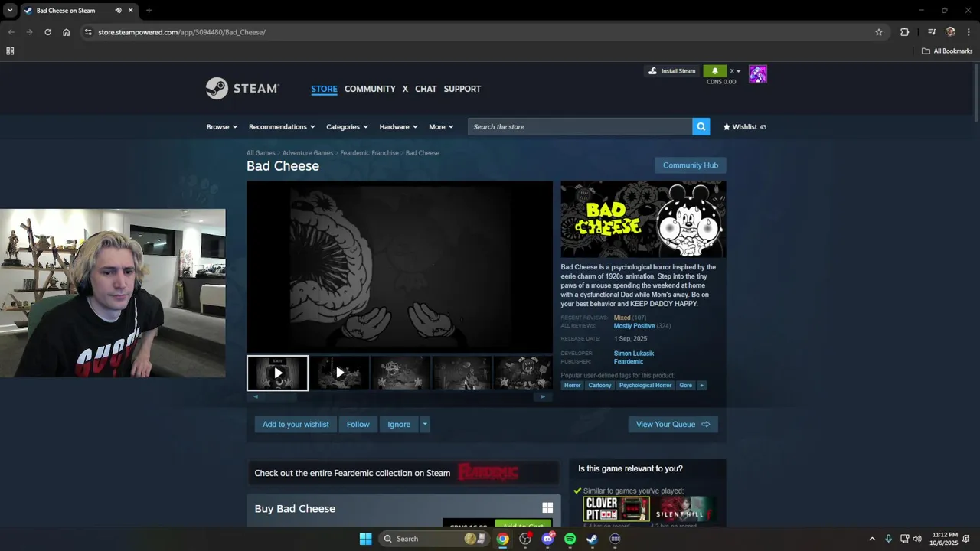This screenshot has width=980, height=551.
Task: Click into the Search the store field
Action: (x=580, y=127)
